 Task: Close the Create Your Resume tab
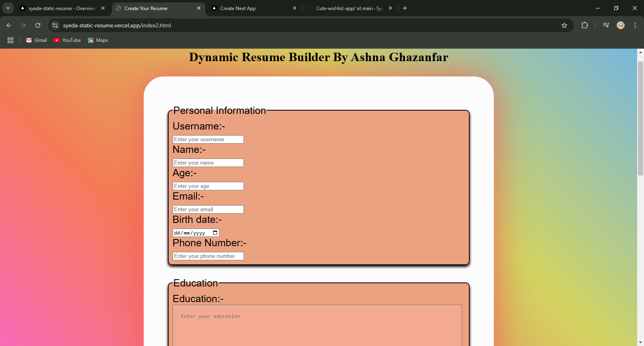[199, 8]
